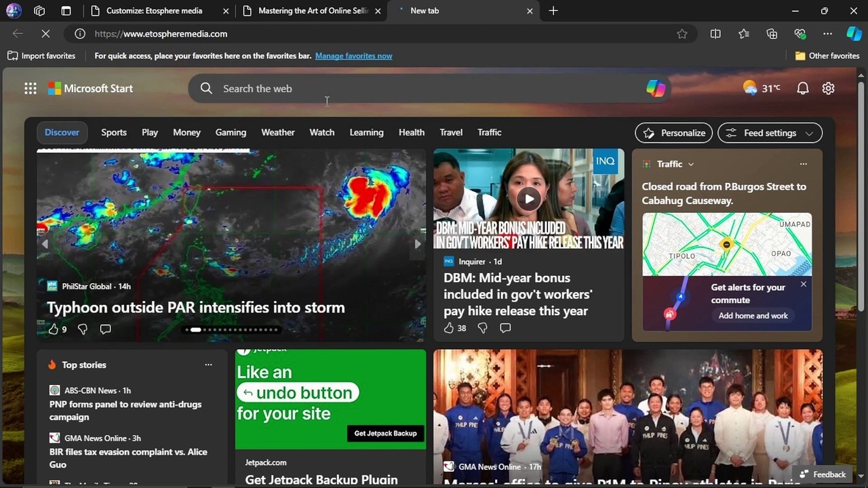
Task: Comment on the DBM mid-year bonus story
Action: (x=505, y=328)
